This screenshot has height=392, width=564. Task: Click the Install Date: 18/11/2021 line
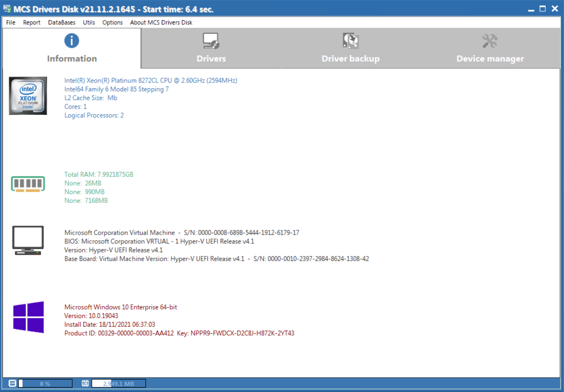pyautogui.click(x=110, y=324)
